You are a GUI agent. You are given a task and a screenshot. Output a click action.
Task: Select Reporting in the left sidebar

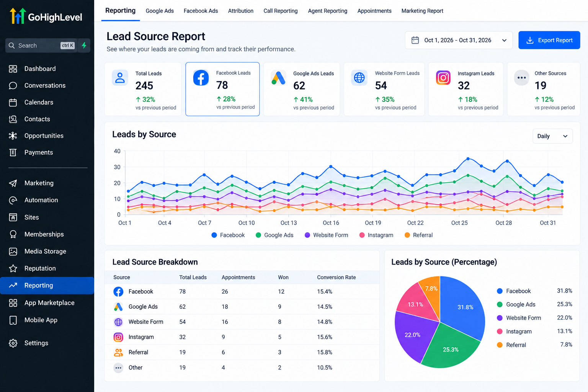point(47,286)
